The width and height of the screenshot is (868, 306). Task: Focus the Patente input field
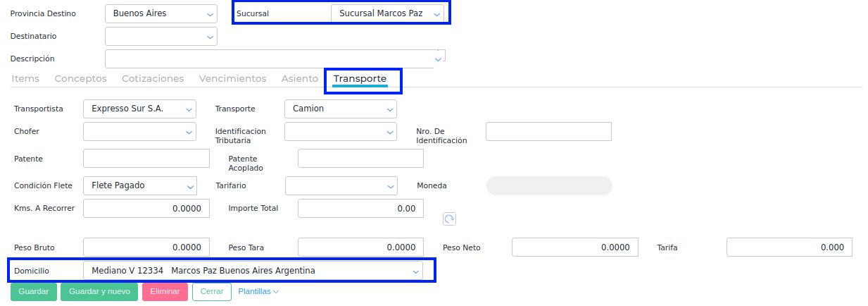[x=146, y=159]
